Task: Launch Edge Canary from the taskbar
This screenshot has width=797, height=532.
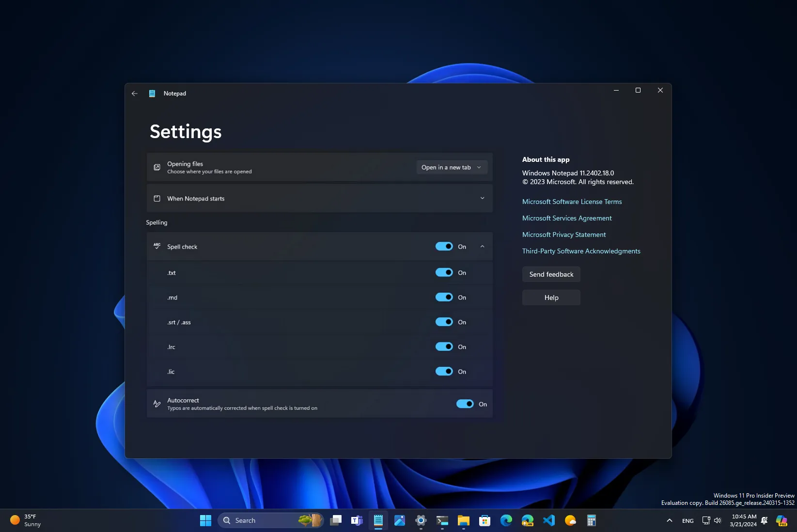Action: [528, 520]
